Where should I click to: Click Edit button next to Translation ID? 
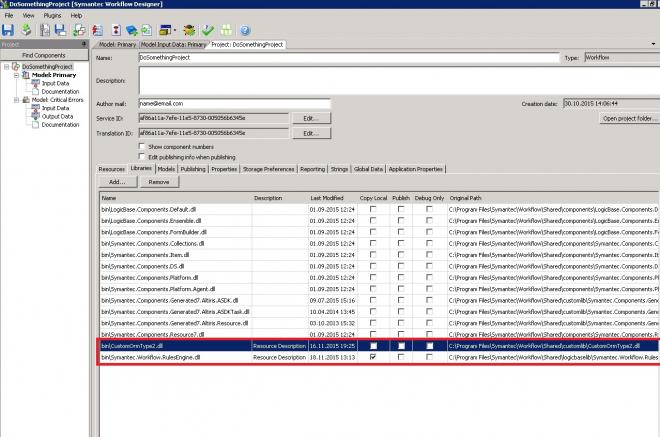[311, 133]
